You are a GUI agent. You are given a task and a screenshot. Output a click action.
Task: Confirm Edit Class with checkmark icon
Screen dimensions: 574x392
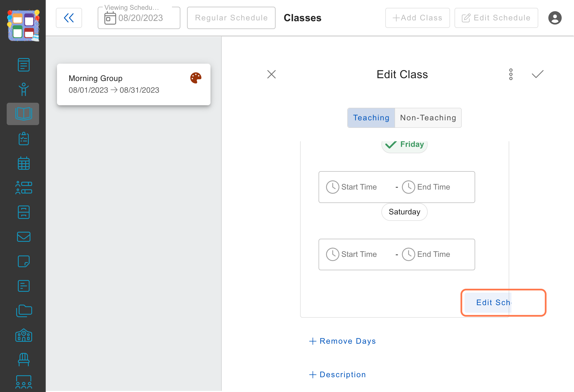point(537,74)
